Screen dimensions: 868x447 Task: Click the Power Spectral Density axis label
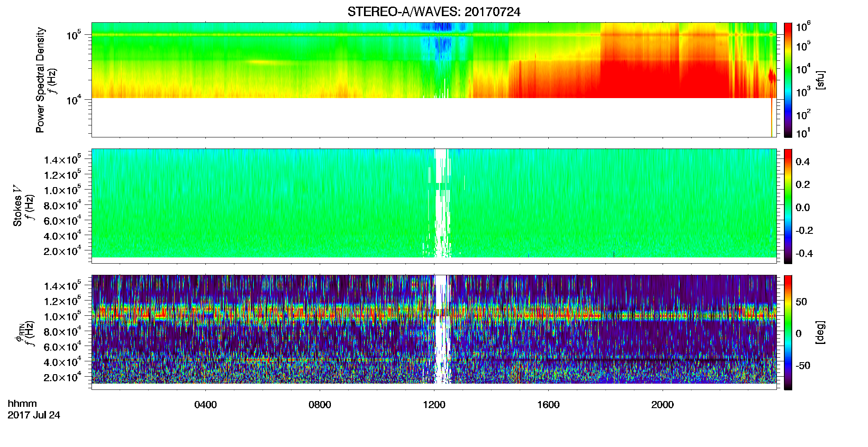point(40,80)
